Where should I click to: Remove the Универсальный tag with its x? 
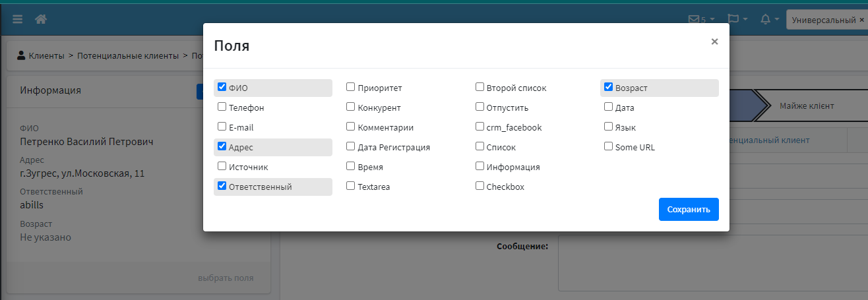pyautogui.click(x=862, y=20)
